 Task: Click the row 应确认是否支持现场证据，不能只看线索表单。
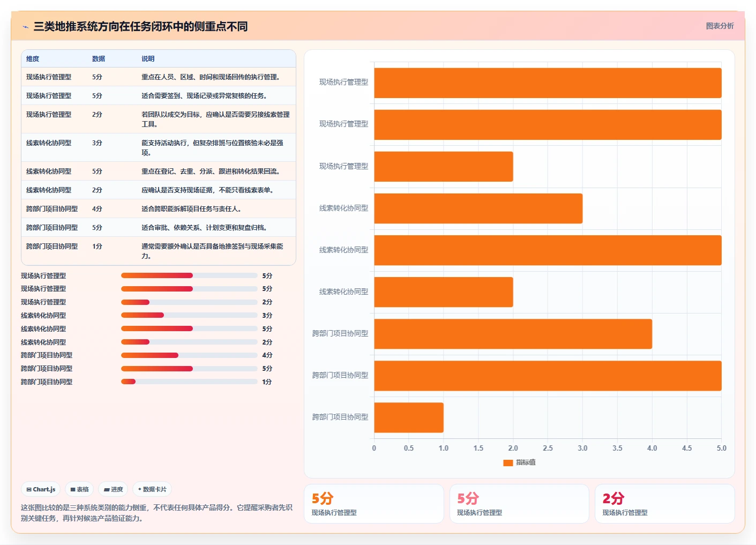(159, 190)
